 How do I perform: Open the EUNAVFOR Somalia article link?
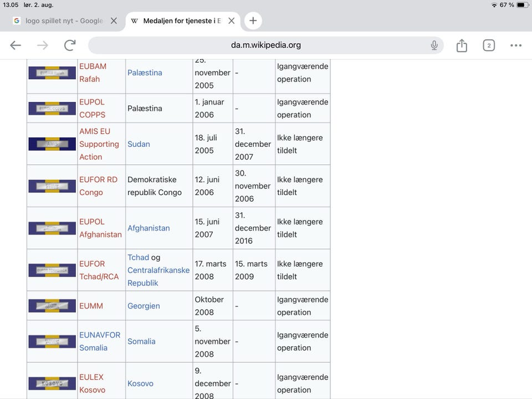click(x=100, y=341)
